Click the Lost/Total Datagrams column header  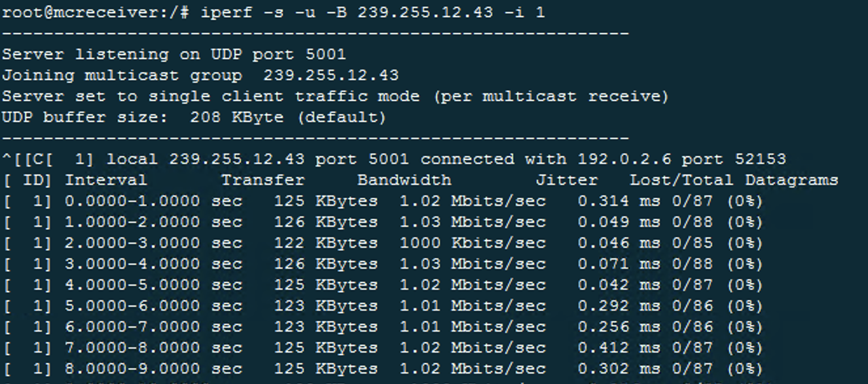click(x=733, y=180)
